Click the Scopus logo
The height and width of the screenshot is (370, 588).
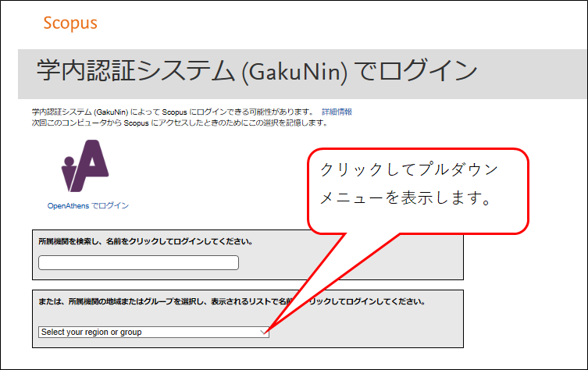pyautogui.click(x=70, y=23)
